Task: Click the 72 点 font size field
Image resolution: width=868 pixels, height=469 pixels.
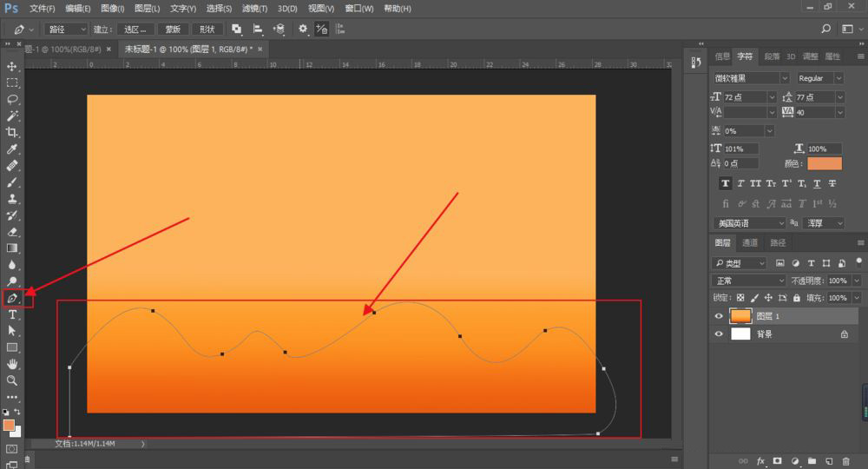Action: [745, 97]
